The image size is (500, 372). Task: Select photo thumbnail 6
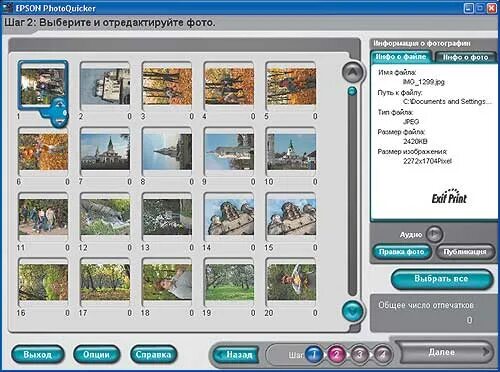tap(43, 152)
